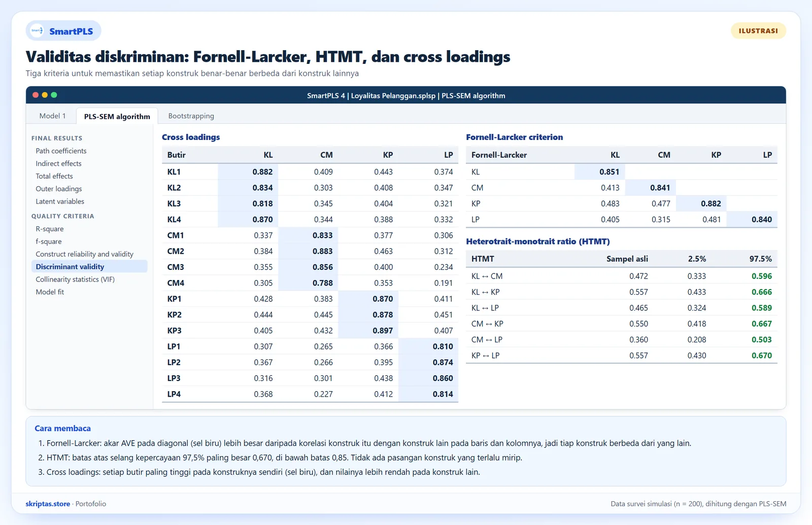The image size is (812, 525).
Task: Switch to the Bootstrapping tab
Action: tap(191, 116)
